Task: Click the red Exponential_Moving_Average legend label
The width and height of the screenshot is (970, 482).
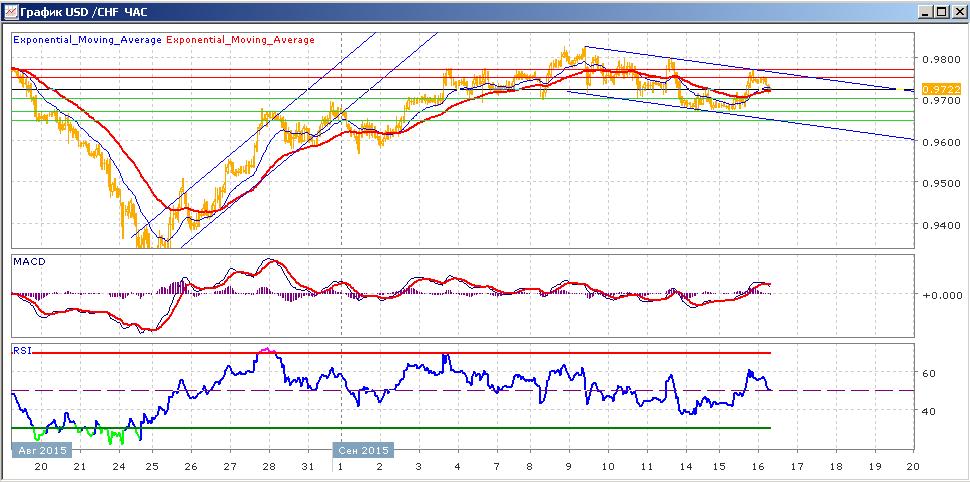Action: pos(240,40)
